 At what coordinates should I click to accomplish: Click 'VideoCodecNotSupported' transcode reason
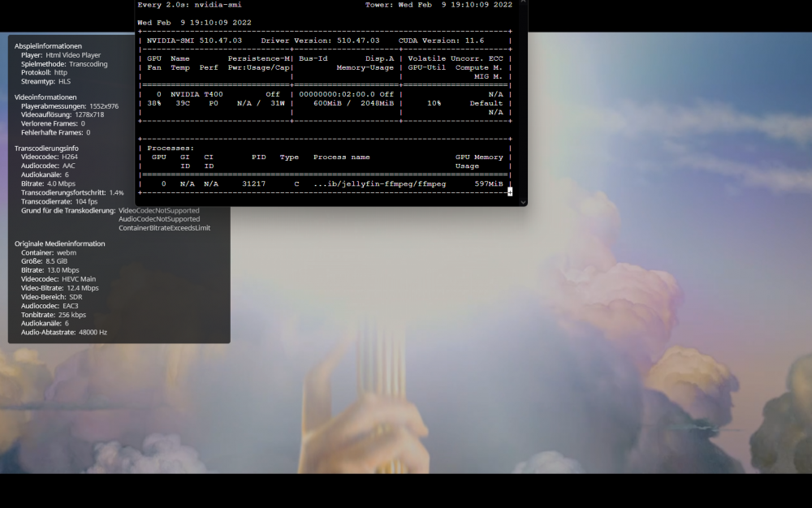click(x=159, y=210)
